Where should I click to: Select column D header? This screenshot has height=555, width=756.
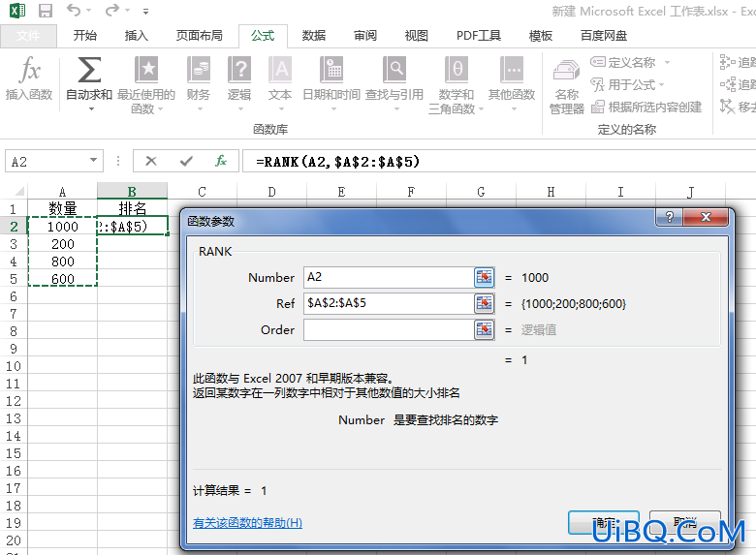[x=271, y=191]
